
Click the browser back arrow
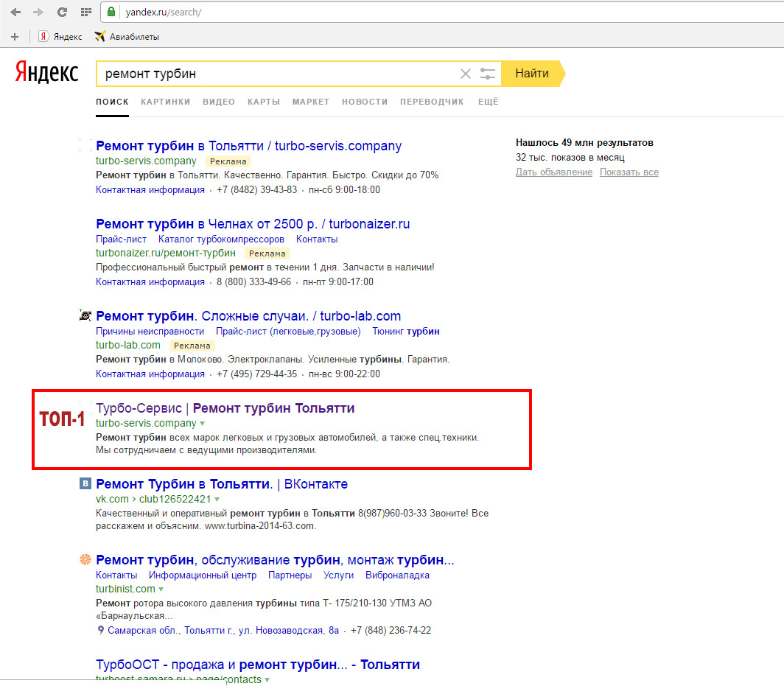[x=15, y=12]
